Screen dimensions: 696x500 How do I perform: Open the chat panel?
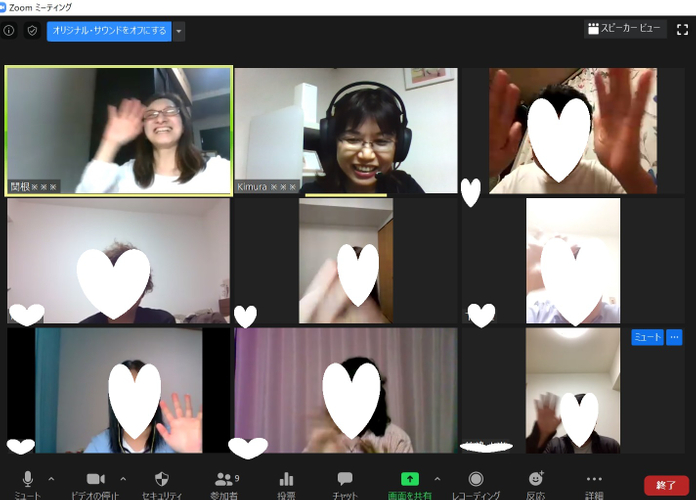coord(345,480)
